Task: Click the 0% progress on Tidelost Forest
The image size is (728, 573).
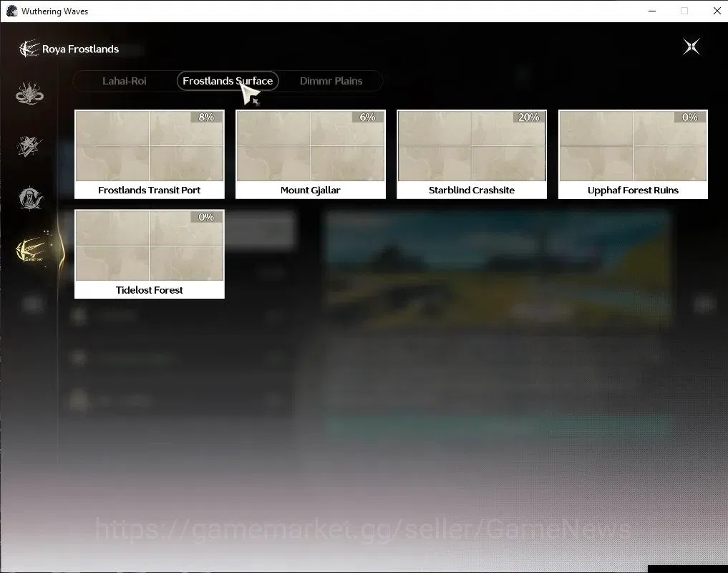Action: [x=206, y=217]
